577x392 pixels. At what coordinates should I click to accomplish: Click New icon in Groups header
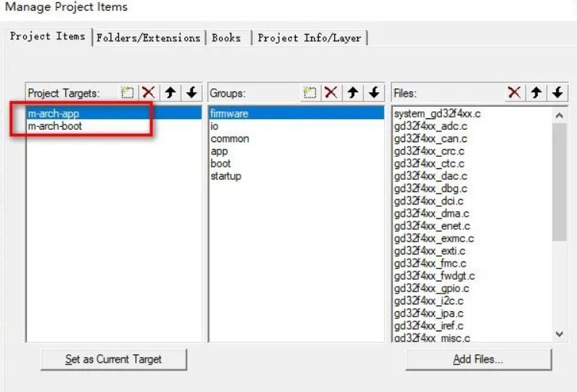pos(310,92)
